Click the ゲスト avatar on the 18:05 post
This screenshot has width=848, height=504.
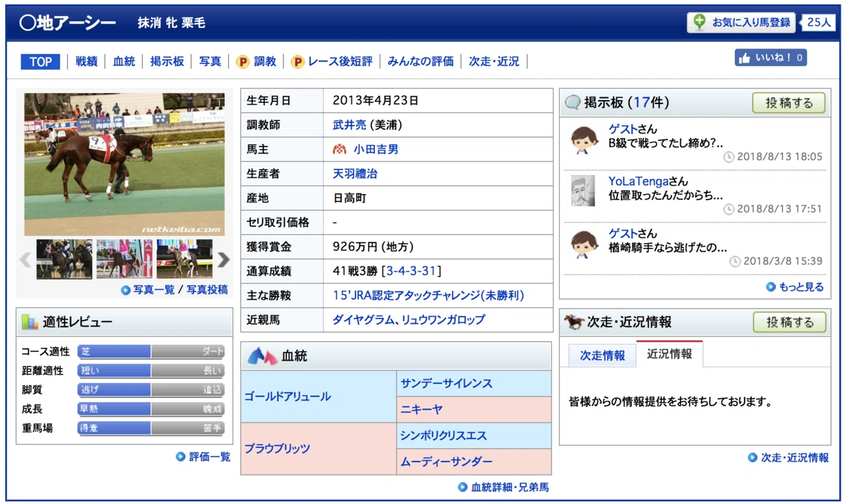coord(585,139)
